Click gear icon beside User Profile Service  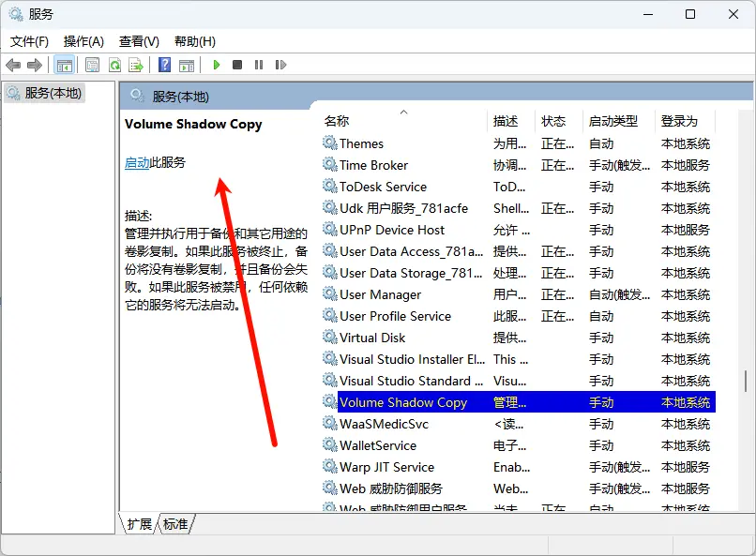pos(330,315)
